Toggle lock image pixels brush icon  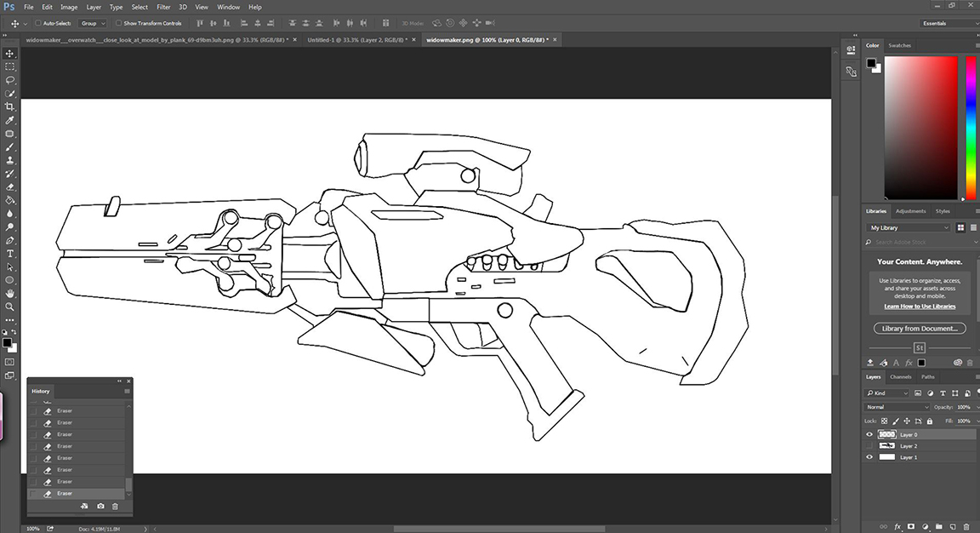[896, 421]
